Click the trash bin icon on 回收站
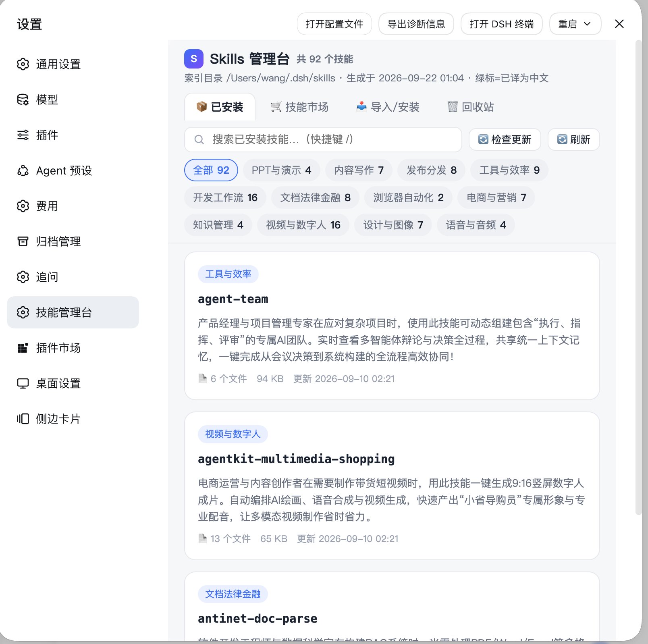 (453, 107)
